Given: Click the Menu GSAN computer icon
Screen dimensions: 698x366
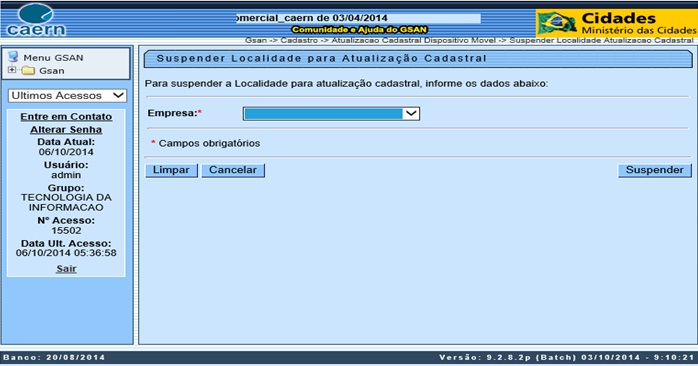Looking at the screenshot, I should pyautogui.click(x=13, y=57).
